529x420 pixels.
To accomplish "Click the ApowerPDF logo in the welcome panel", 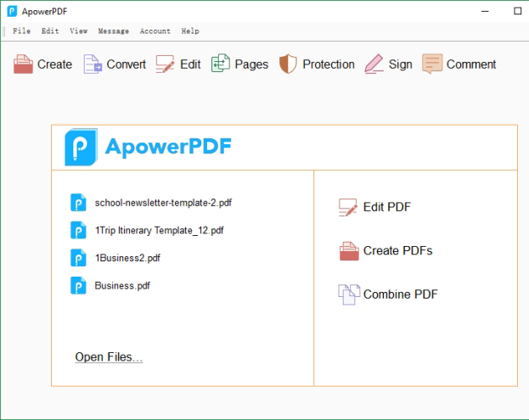I will (x=82, y=147).
